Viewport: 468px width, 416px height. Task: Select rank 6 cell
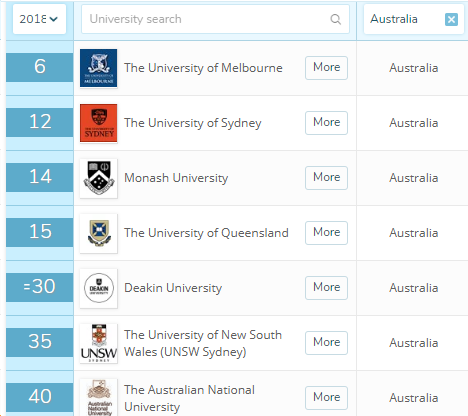(x=40, y=67)
